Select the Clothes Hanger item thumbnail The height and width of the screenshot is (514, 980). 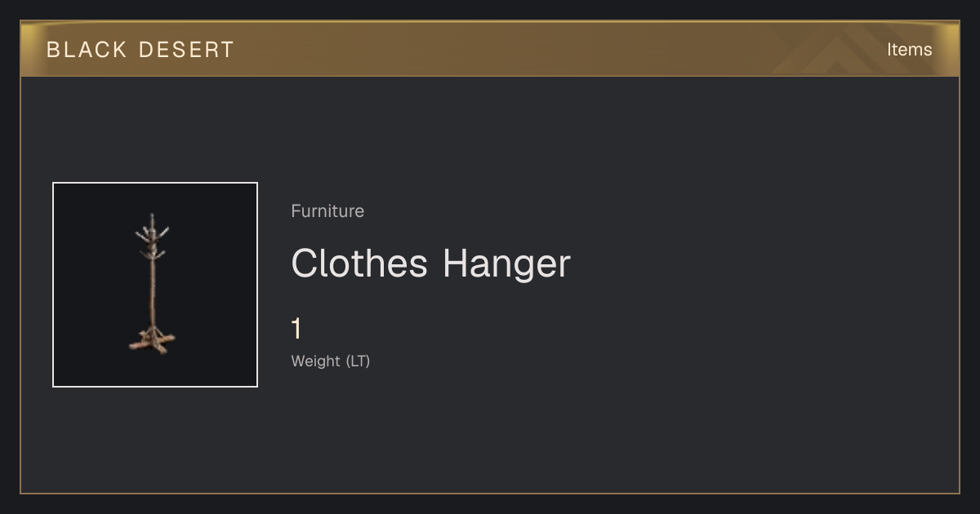click(155, 285)
